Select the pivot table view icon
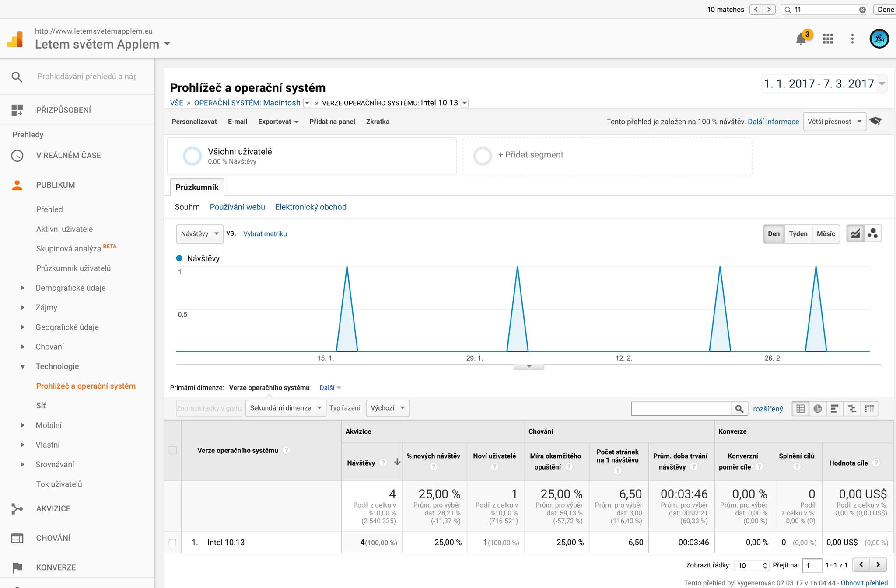Image resolution: width=896 pixels, height=588 pixels. click(x=869, y=409)
